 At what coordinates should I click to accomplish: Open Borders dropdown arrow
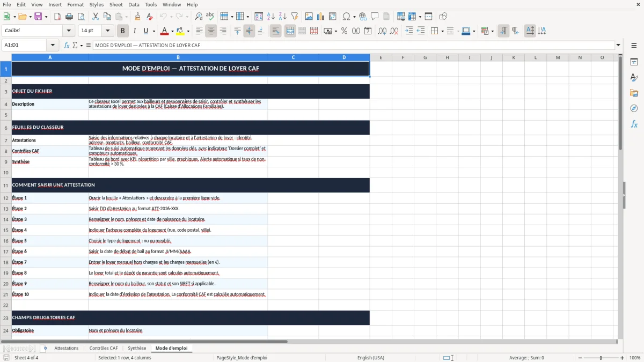coord(442,31)
